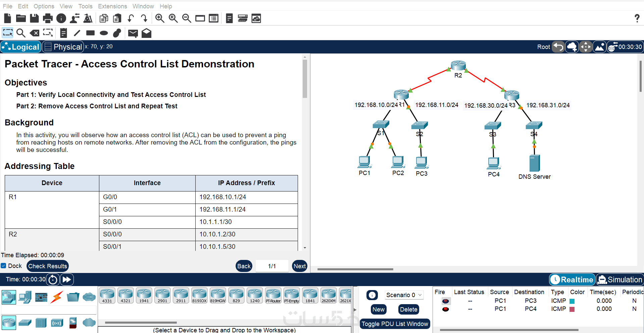Screen dimensions: 644x333
Task: Open the Options menu
Action: [x=44, y=6]
